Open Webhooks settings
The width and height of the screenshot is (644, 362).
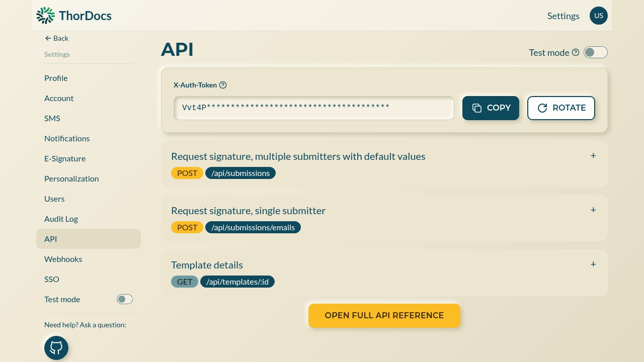(89, 259)
